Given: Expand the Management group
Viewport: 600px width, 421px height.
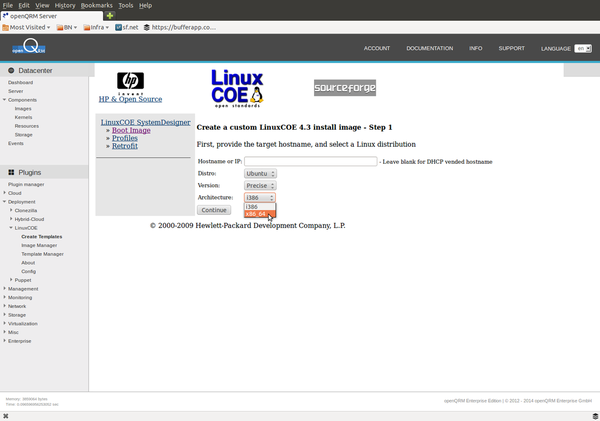Looking at the screenshot, I should click(x=5, y=289).
